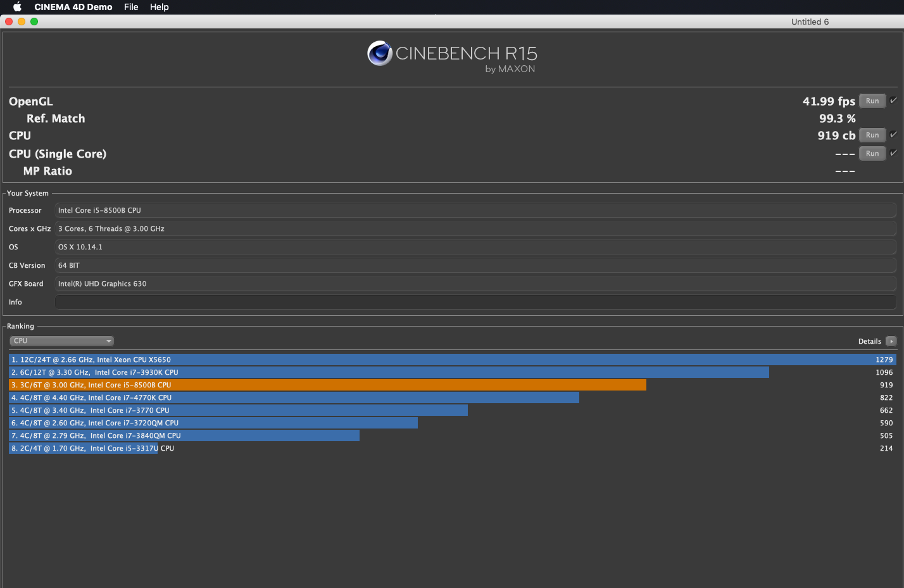Select the CB Version field 64 BIT

click(475, 266)
